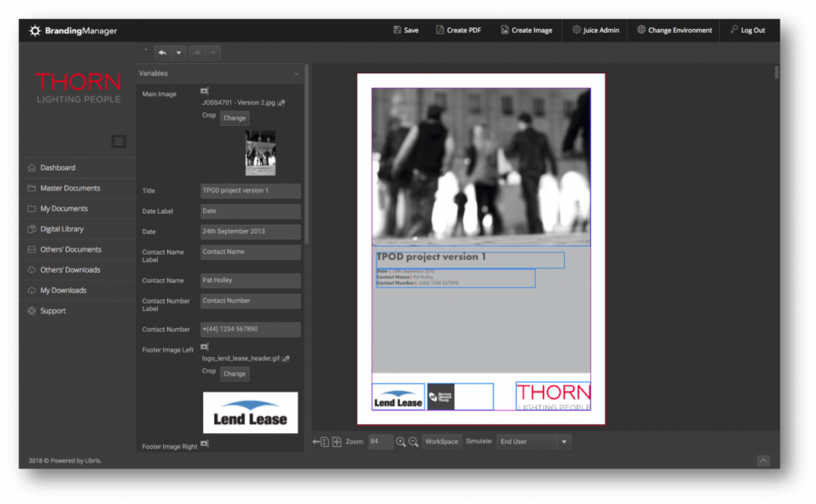
Task: Go to Master Documents
Action: coord(70,188)
